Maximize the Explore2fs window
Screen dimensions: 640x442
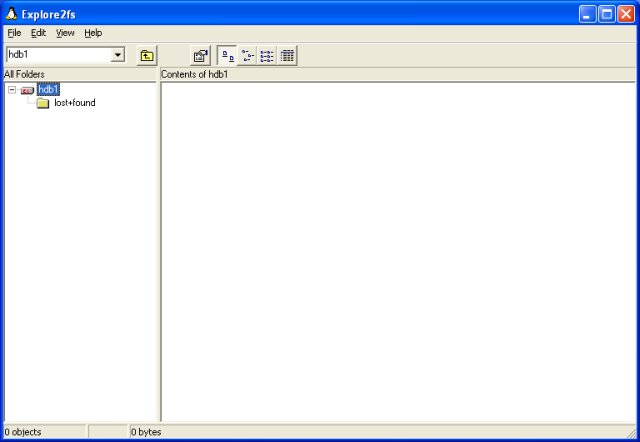(x=607, y=14)
